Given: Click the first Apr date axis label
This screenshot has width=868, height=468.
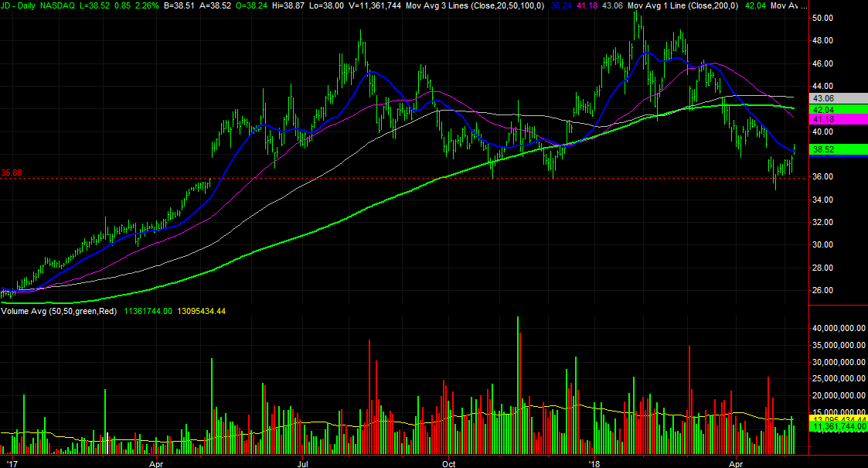Looking at the screenshot, I should [x=156, y=463].
